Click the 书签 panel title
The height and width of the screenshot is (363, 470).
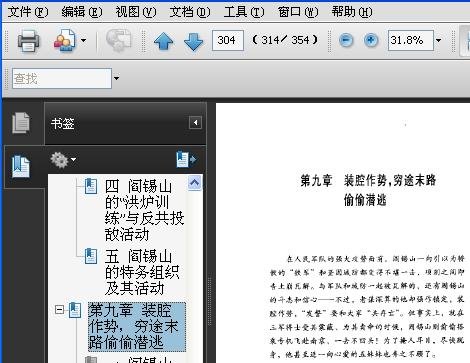[x=63, y=124]
